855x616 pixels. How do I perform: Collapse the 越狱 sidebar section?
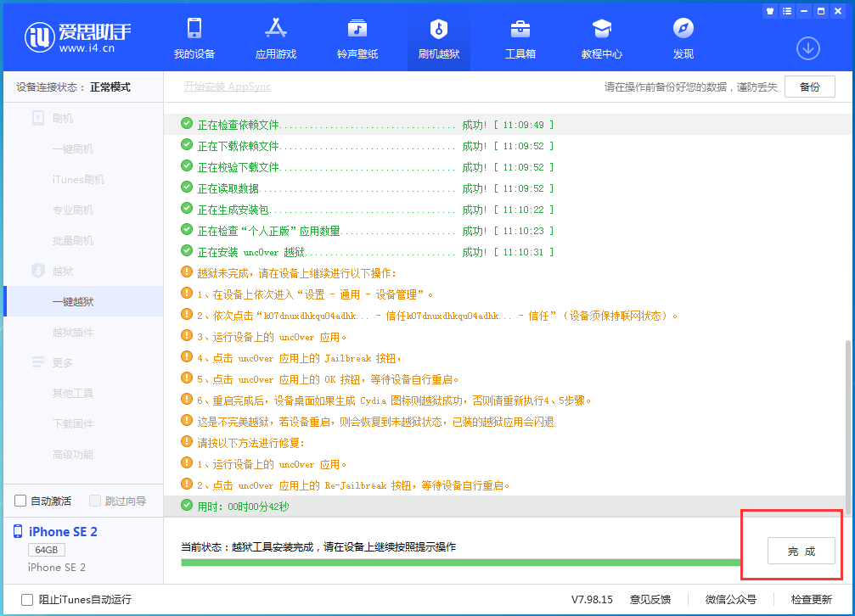click(x=63, y=271)
